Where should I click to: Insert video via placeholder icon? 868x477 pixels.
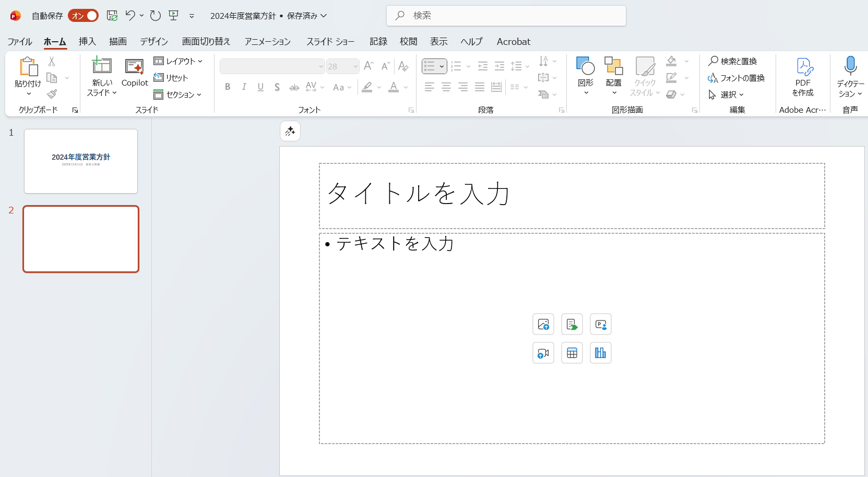tap(543, 353)
